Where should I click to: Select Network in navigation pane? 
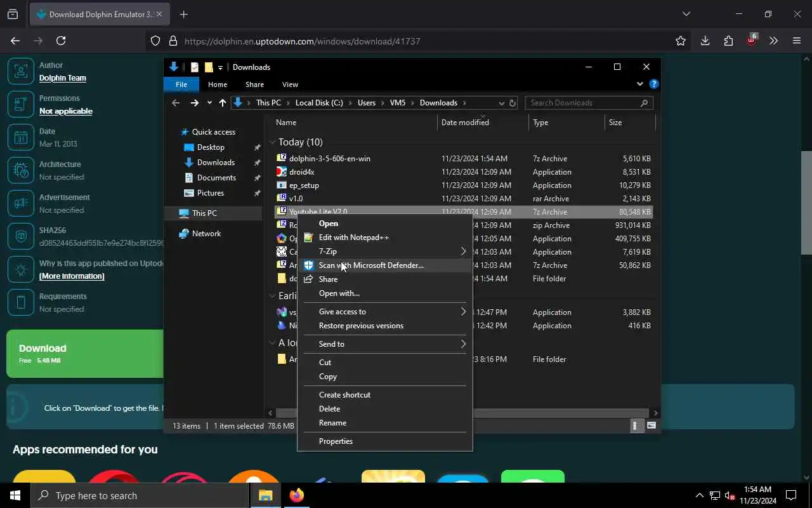pos(206,234)
